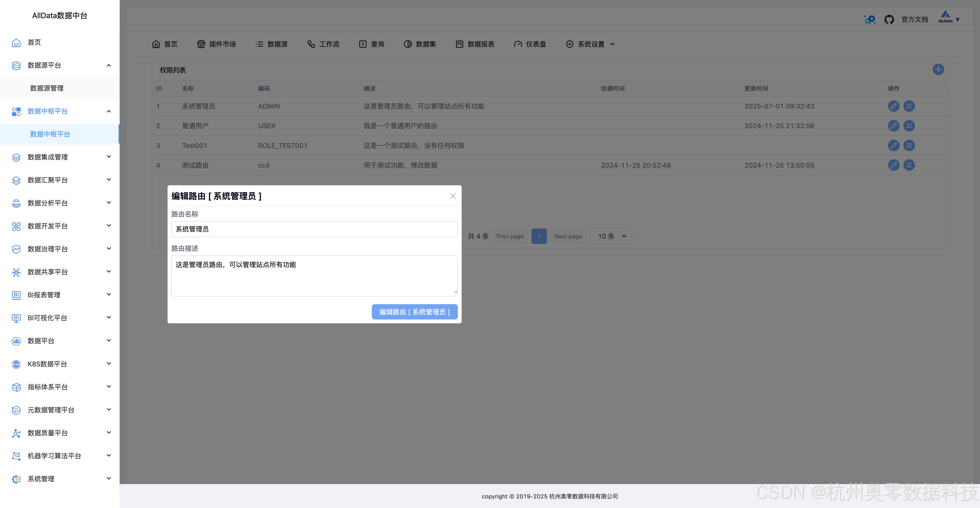
Task: Click the ADMIN code cell
Action: point(269,106)
